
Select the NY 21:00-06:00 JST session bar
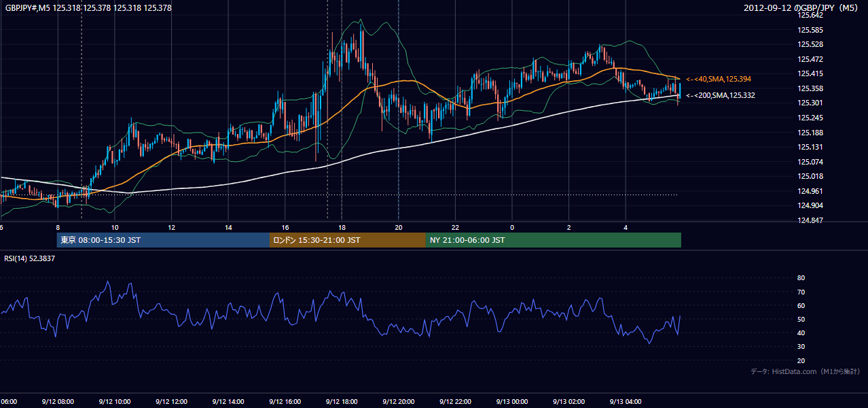click(554, 240)
